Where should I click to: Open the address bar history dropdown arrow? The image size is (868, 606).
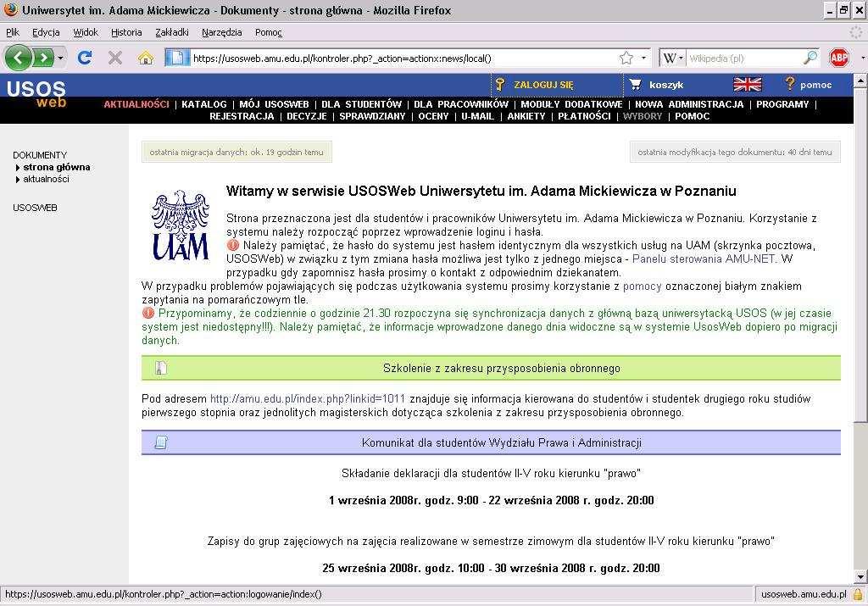643,58
